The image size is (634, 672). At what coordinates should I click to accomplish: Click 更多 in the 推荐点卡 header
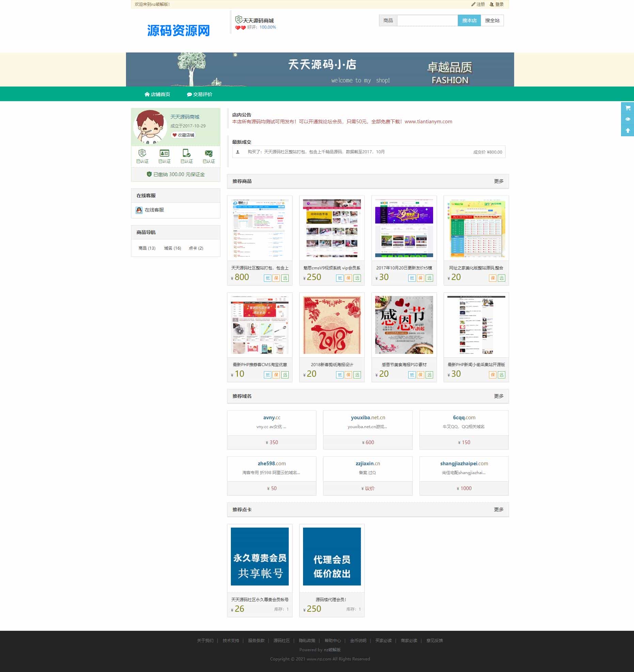click(x=499, y=510)
